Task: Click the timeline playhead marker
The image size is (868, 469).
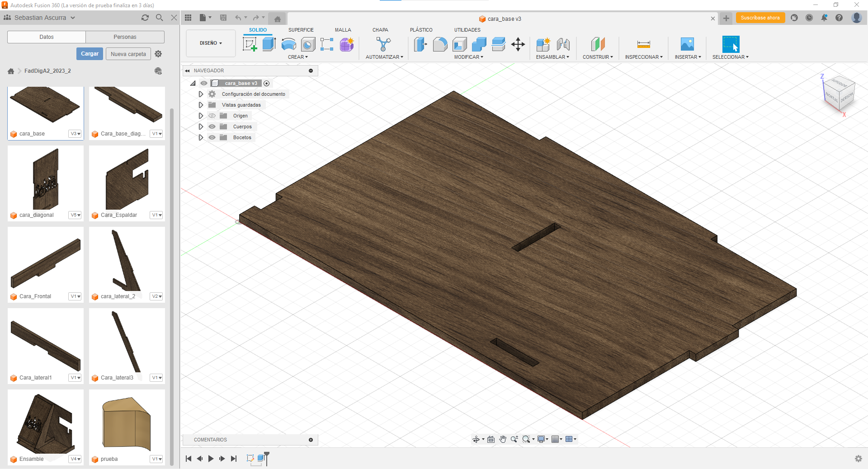Action: (267, 455)
